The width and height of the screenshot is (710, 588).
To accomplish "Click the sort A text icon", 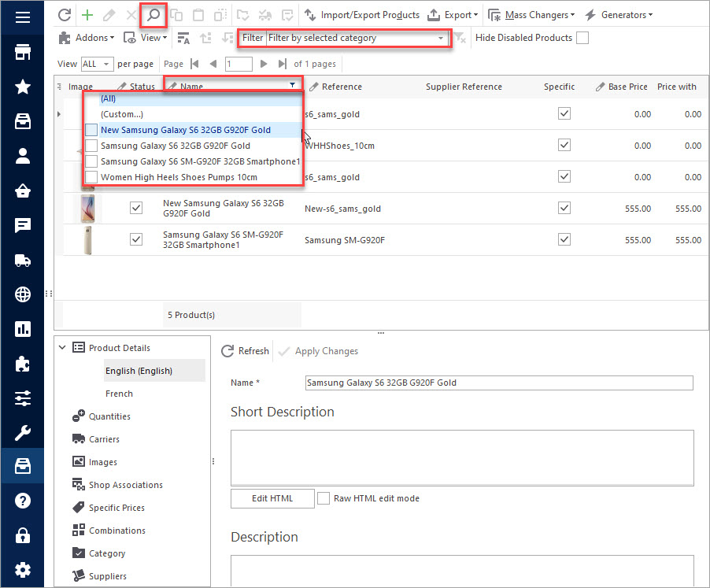I will (x=183, y=38).
